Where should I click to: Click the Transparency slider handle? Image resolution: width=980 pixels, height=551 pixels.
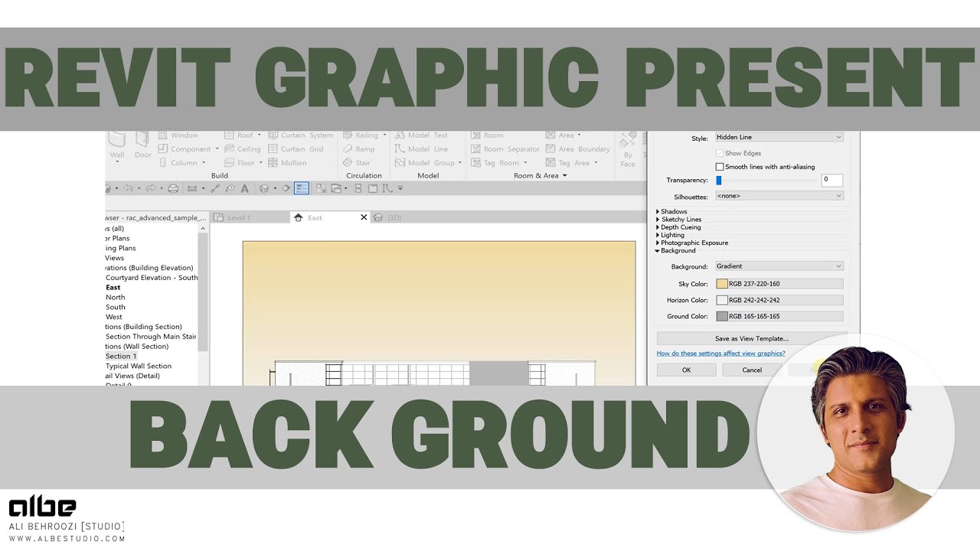point(719,181)
